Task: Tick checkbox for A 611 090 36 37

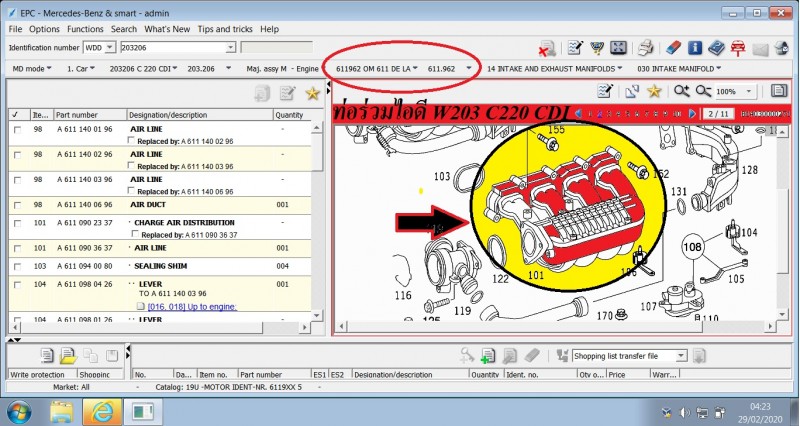Action: [18, 248]
